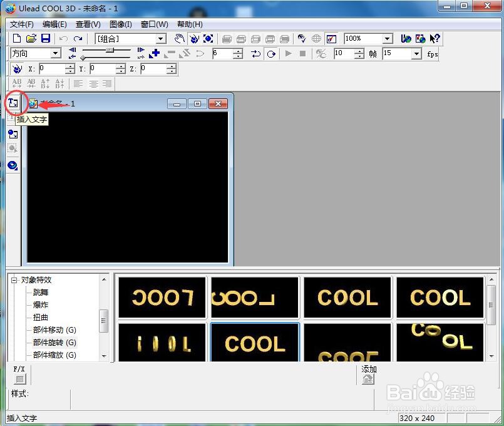Open the 窗口(W) menu

154,24
